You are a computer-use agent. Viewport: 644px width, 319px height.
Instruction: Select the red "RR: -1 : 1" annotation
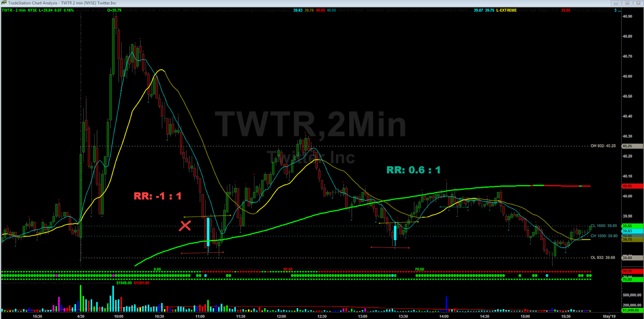[x=158, y=196]
